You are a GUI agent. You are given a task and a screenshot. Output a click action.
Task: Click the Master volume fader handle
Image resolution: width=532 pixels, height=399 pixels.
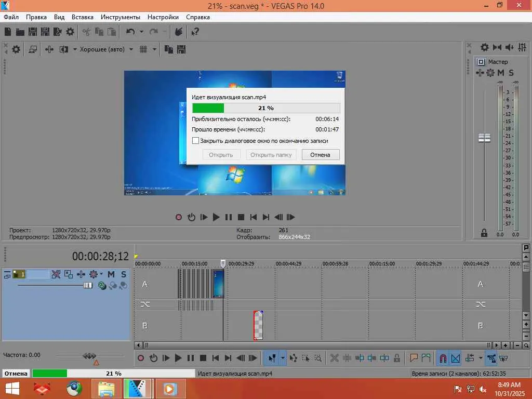(484, 138)
